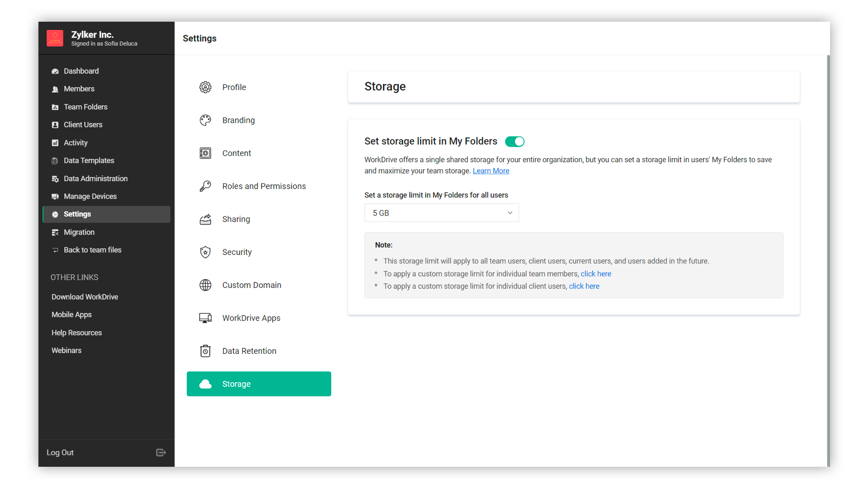Screen dimensions: 868x488
Task: Open Download WorkDrive link
Action: (x=85, y=297)
